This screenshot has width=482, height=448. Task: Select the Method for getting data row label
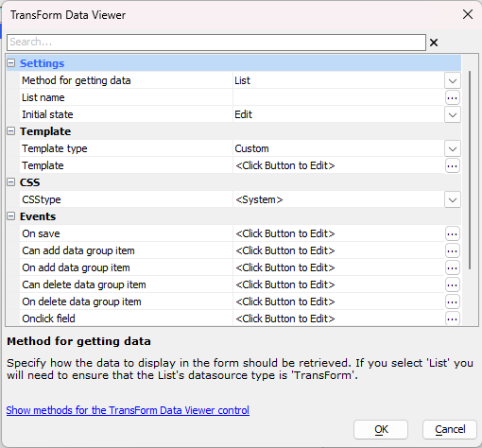[x=77, y=80]
